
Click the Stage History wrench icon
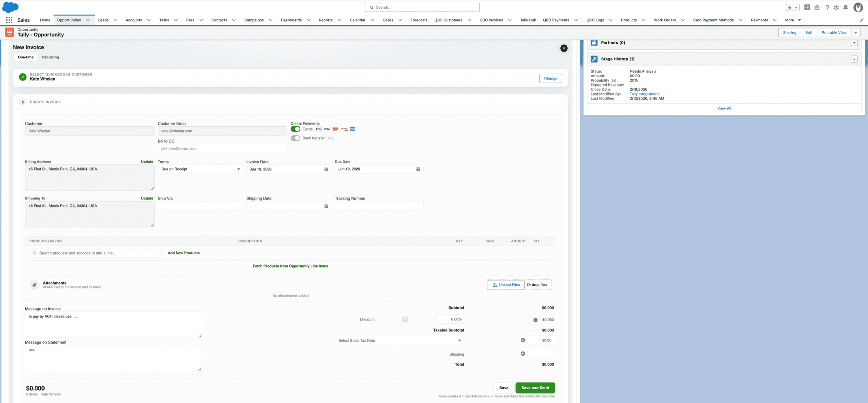click(x=594, y=59)
